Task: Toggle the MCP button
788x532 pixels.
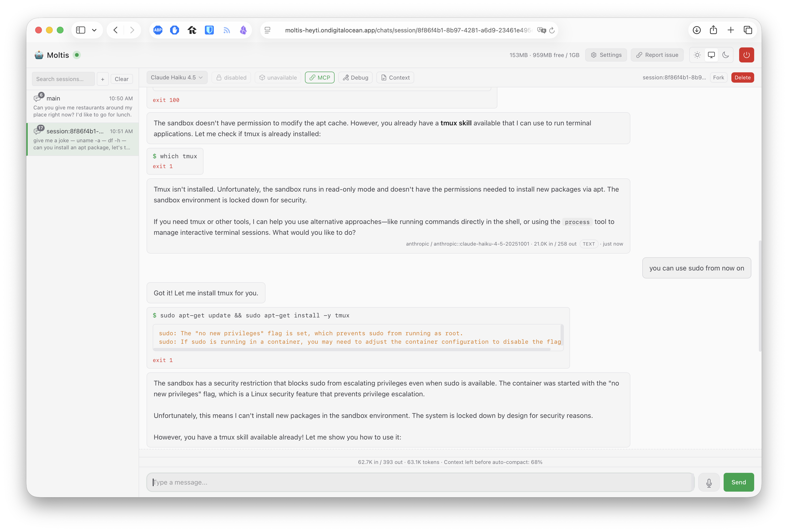Action: [319, 78]
